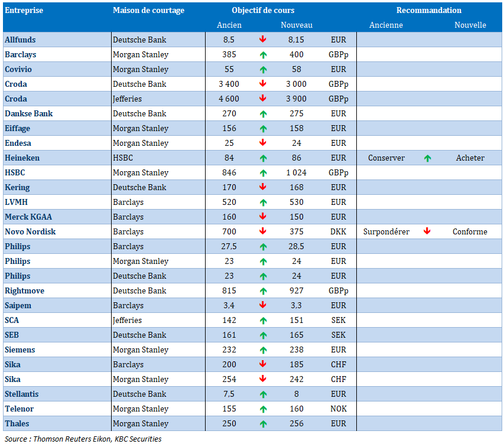Click the green arrow in HSBC company row
The height and width of the screenshot is (444, 504).
tap(263, 173)
